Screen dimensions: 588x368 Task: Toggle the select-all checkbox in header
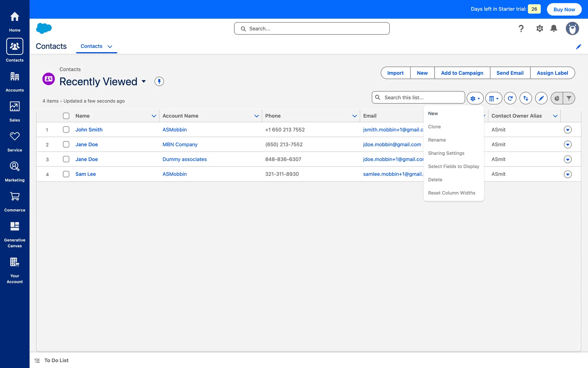click(66, 116)
